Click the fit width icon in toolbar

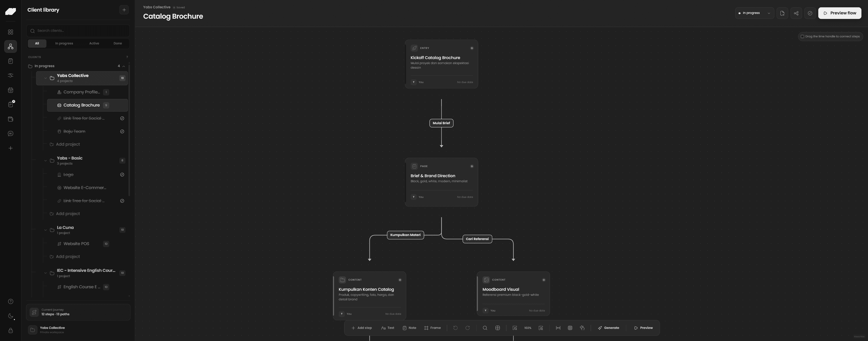pyautogui.click(x=558, y=328)
